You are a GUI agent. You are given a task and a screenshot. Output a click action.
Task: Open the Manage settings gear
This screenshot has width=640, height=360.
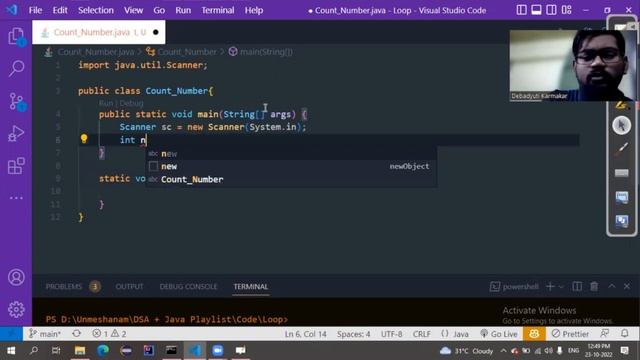coord(16,309)
